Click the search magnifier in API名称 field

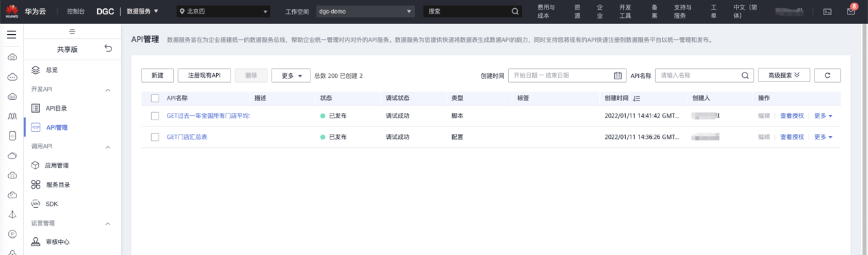(x=745, y=75)
